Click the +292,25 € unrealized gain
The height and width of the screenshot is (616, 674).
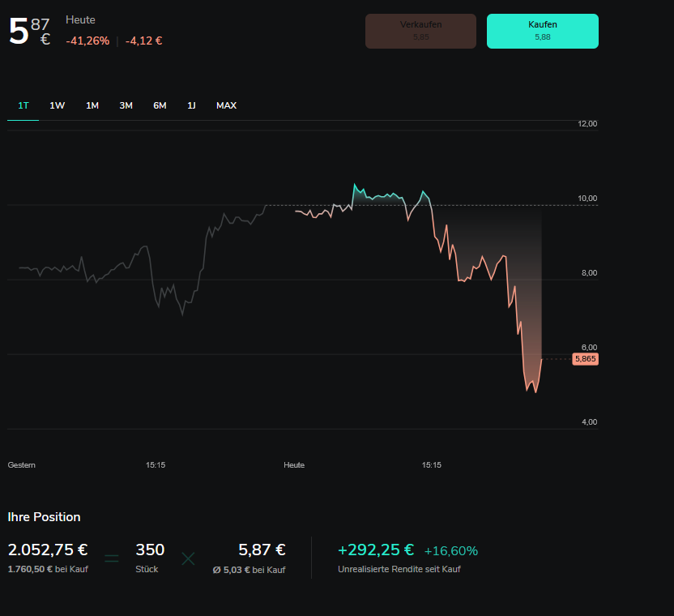(376, 550)
